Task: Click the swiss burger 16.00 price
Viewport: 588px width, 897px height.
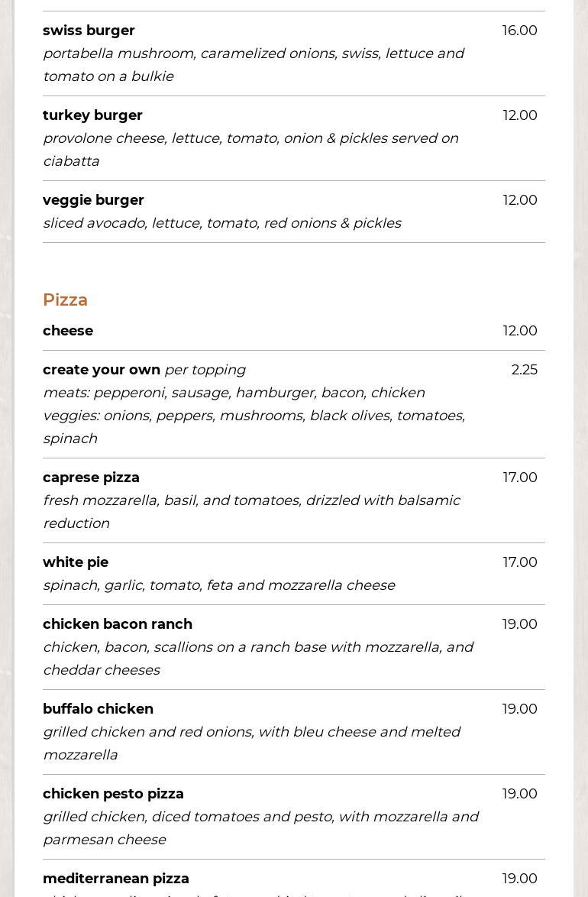Action: point(519,31)
